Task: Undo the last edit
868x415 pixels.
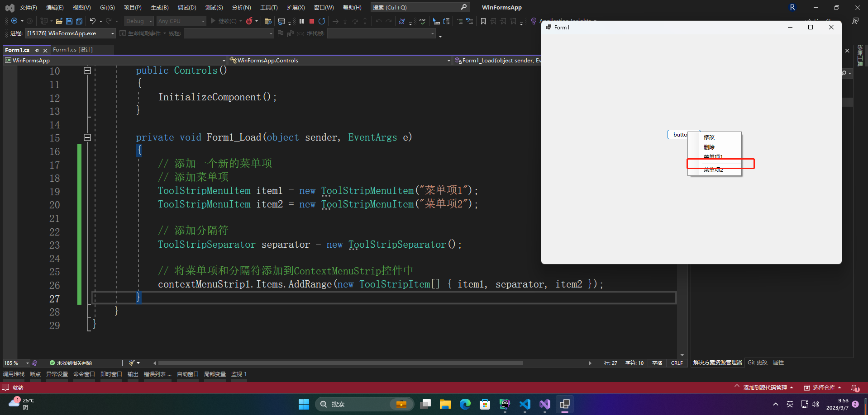Action: [x=92, y=21]
